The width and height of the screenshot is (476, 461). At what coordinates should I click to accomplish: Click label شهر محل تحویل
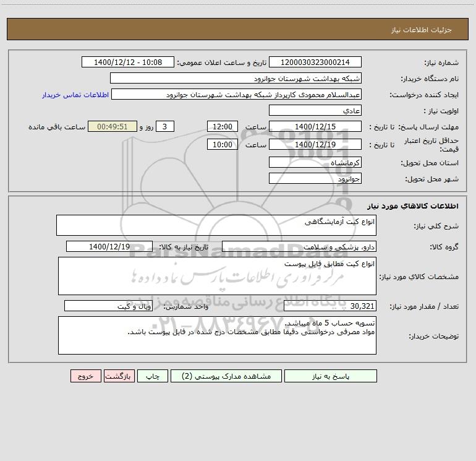pos(432,179)
